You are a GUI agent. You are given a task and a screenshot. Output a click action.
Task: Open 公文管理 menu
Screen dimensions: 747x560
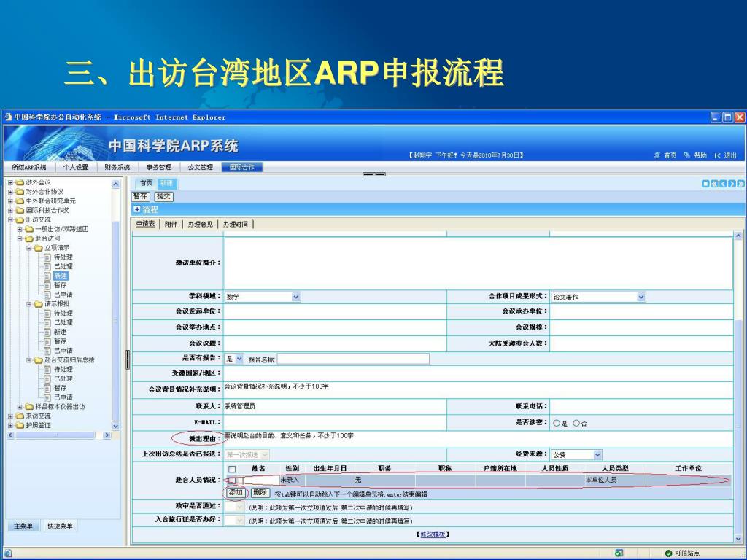point(200,167)
